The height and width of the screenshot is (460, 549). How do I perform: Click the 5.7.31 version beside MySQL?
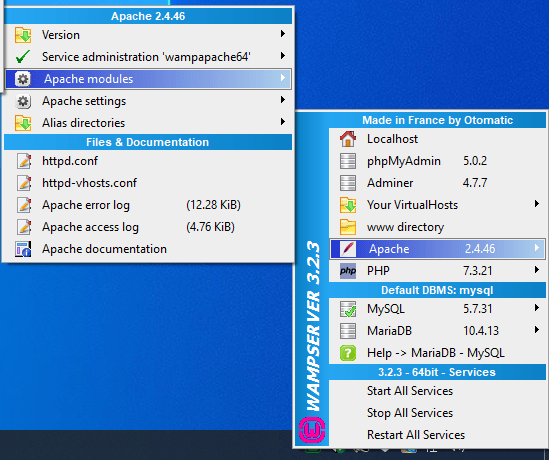point(478,309)
